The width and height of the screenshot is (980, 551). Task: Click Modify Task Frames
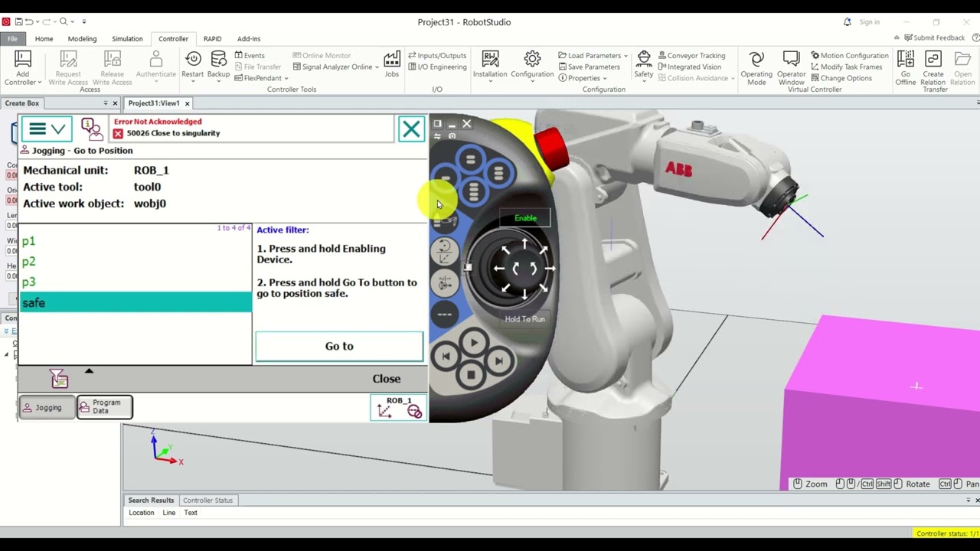click(x=847, y=67)
